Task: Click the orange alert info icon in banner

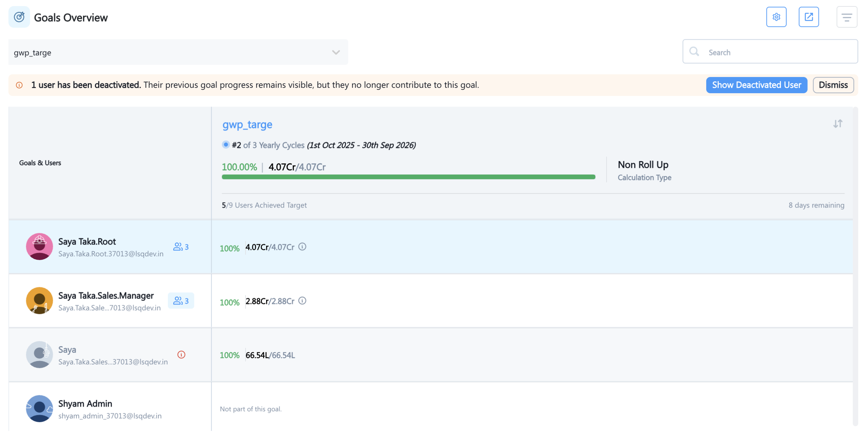Action: (19, 85)
